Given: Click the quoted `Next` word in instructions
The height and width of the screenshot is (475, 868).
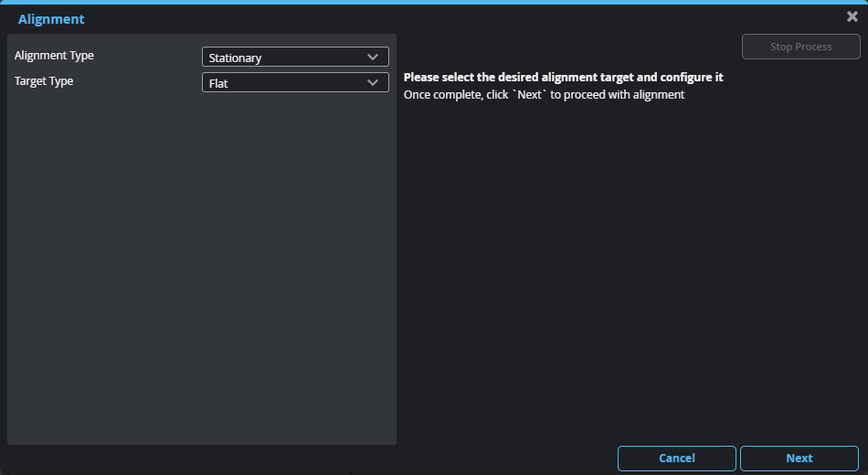Looking at the screenshot, I should pos(530,94).
